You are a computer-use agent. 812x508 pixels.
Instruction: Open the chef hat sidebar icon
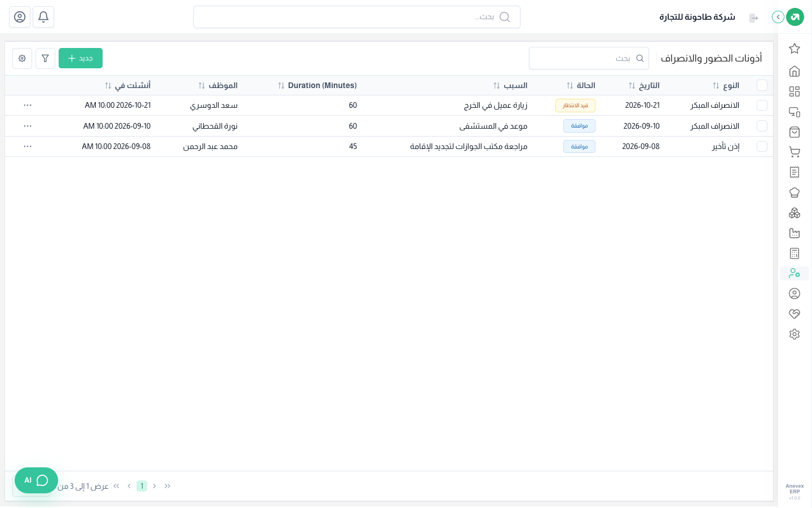click(795, 192)
